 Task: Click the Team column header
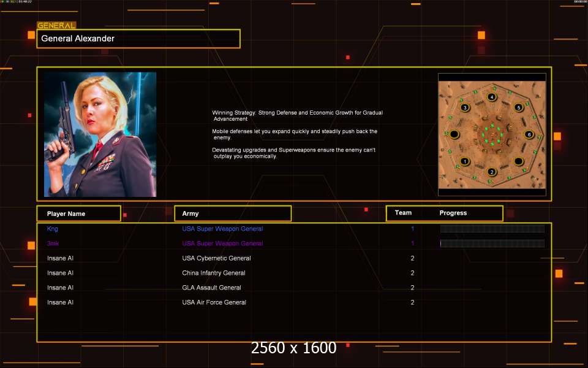[x=403, y=213]
